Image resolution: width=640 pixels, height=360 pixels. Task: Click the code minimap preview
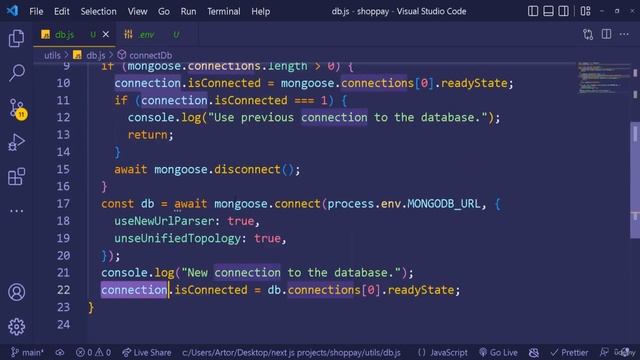tap(604, 78)
